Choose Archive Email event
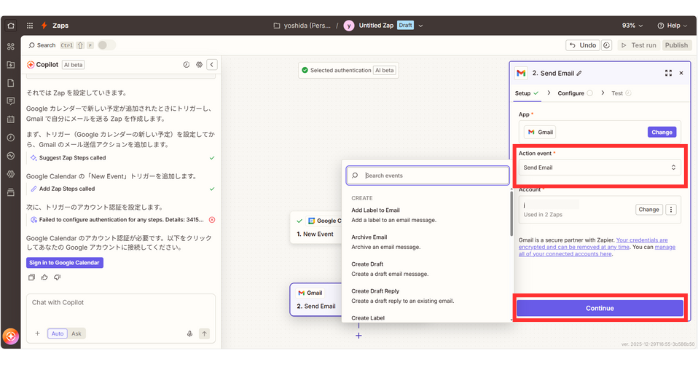Viewport: 698px width, 365px height. pyautogui.click(x=427, y=242)
